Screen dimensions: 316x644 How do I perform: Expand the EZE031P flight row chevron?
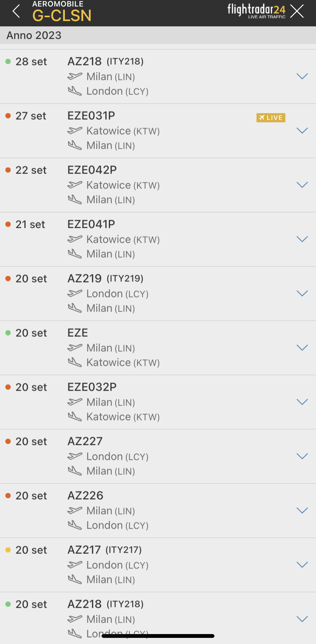[x=302, y=131]
